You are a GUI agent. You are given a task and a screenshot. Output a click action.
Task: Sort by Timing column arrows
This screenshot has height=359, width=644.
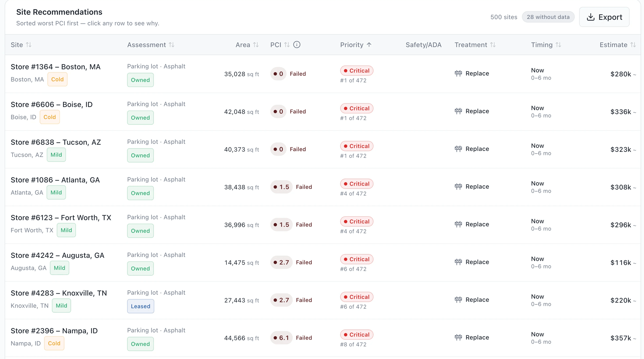pyautogui.click(x=558, y=45)
